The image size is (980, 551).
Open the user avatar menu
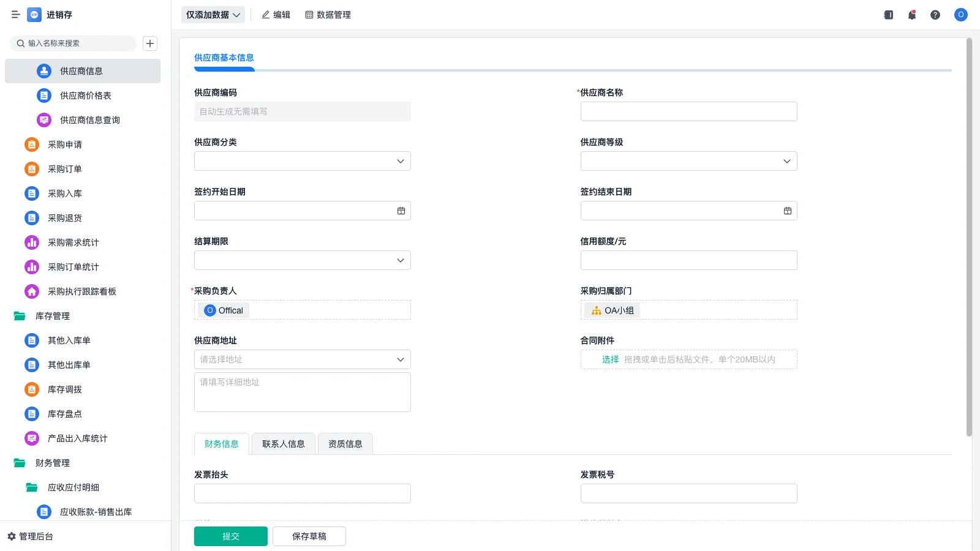[x=961, y=15]
